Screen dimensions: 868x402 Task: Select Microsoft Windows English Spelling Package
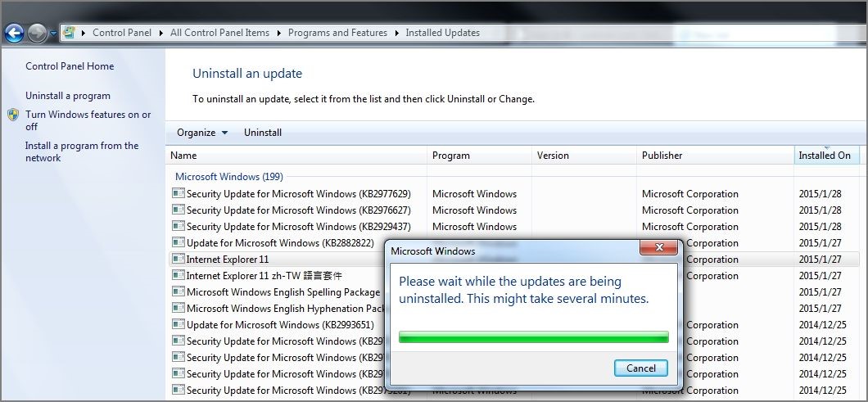(x=283, y=291)
